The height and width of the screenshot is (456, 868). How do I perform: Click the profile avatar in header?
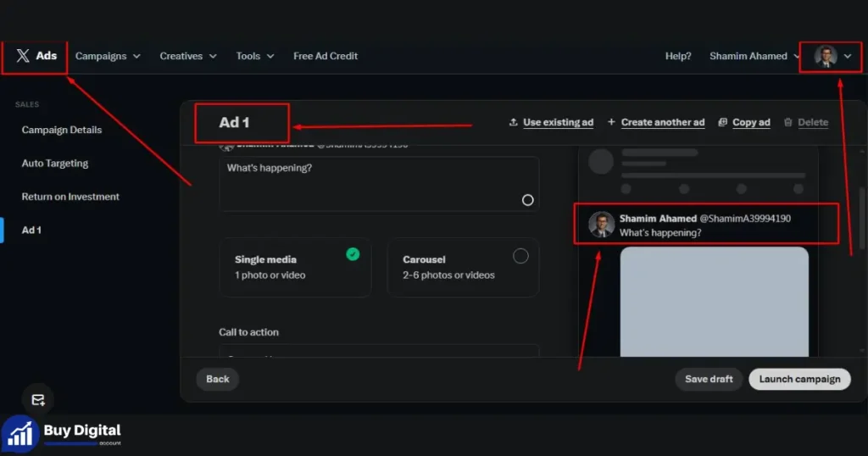[x=826, y=56]
